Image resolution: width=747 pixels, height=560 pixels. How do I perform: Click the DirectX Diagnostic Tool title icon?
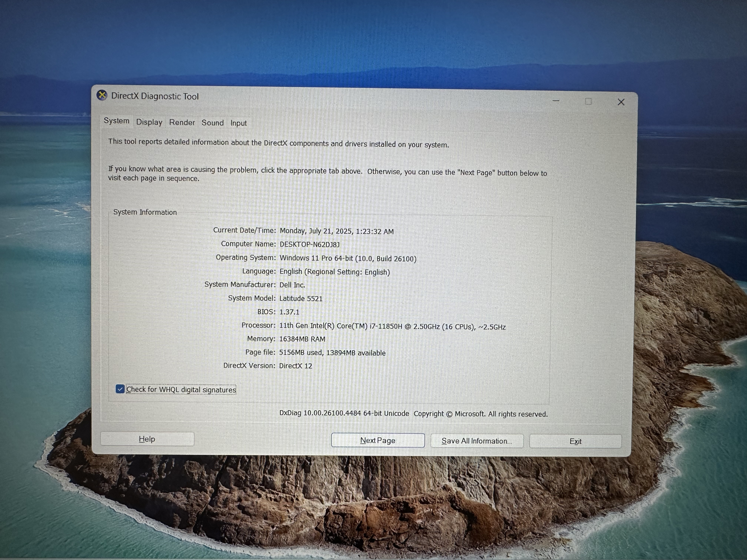pos(102,95)
